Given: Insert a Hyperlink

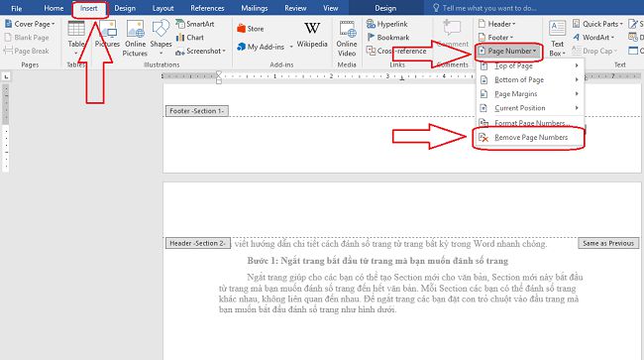Looking at the screenshot, I should [x=386, y=24].
